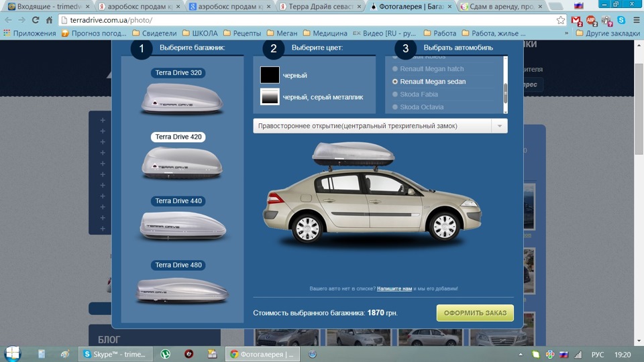Image resolution: width=644 pixels, height=362 pixels.
Task: Select the Renault Megan sedan option
Action: [x=429, y=82]
